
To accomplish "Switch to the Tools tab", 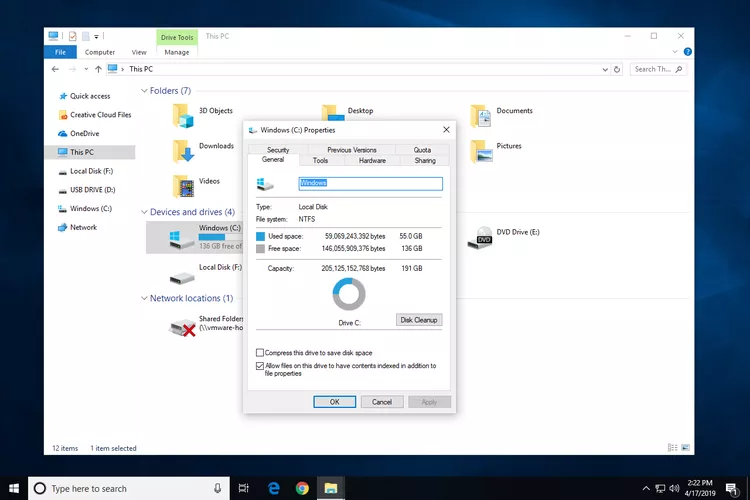I will click(x=320, y=160).
